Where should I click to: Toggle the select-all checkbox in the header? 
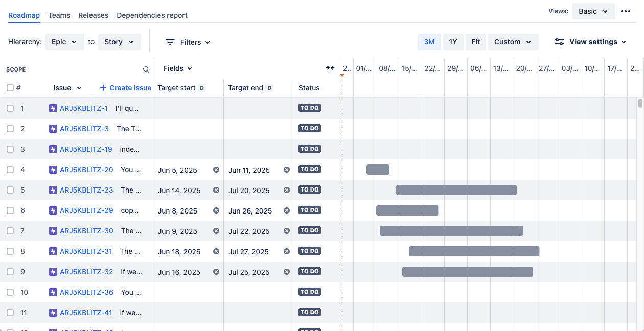[10, 87]
